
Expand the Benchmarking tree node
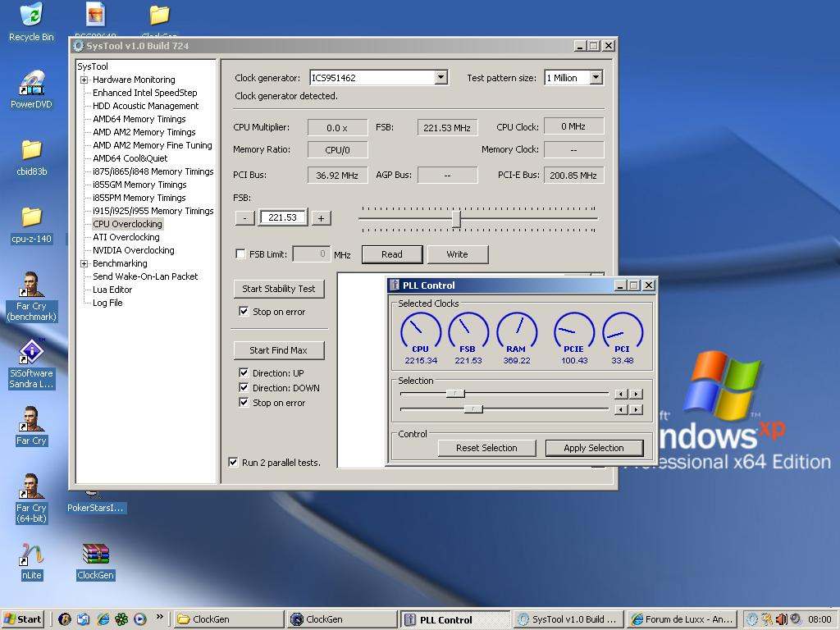pos(84,263)
